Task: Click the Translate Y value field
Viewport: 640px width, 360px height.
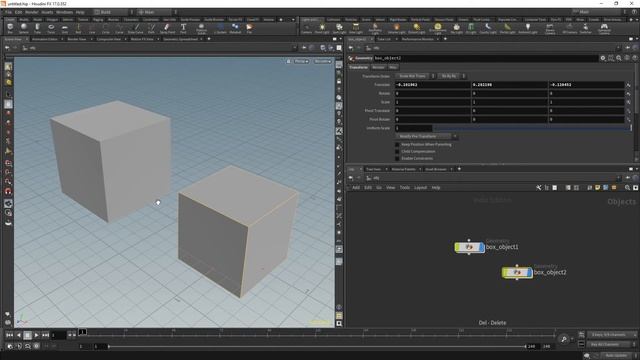Action: [509, 85]
